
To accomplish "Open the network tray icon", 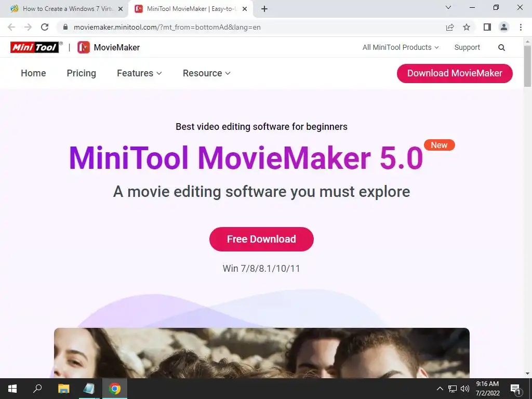I will coord(453,389).
